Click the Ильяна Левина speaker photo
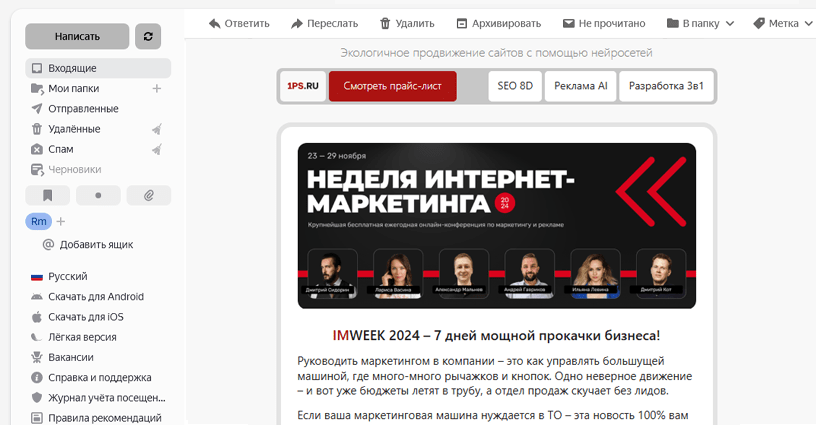The image size is (816, 425). pyautogui.click(x=595, y=273)
